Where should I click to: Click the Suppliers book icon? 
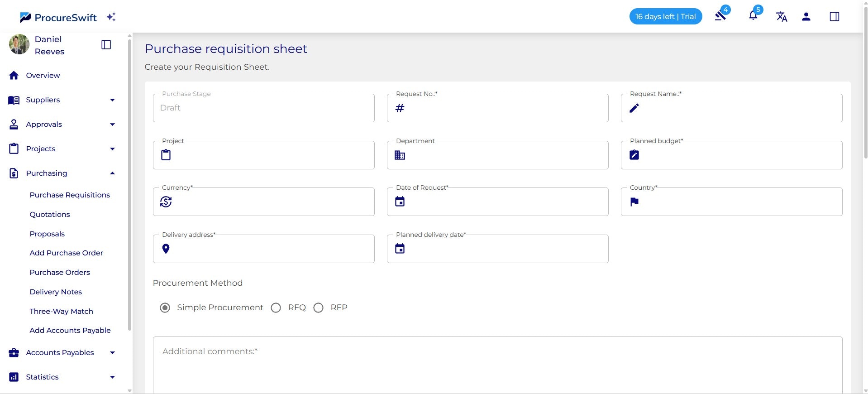coord(14,100)
